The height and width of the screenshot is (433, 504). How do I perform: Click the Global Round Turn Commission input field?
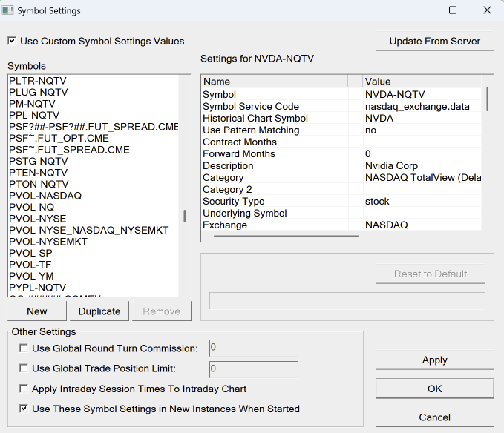point(253,347)
